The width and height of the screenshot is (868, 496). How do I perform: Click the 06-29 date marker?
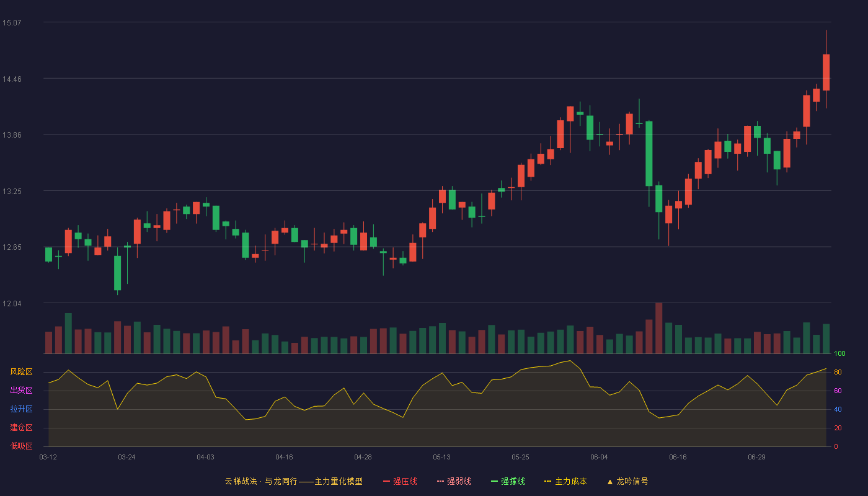tap(756, 457)
